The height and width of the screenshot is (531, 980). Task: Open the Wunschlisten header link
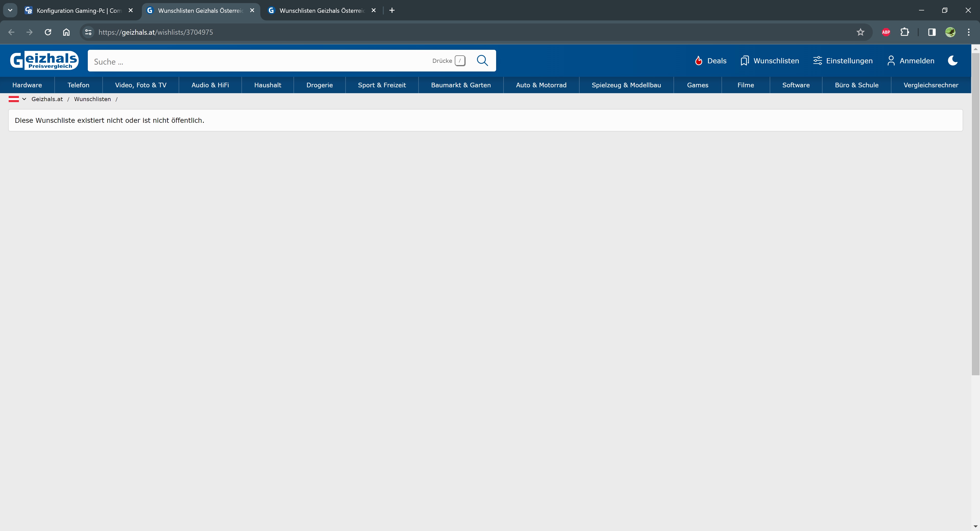coord(770,61)
